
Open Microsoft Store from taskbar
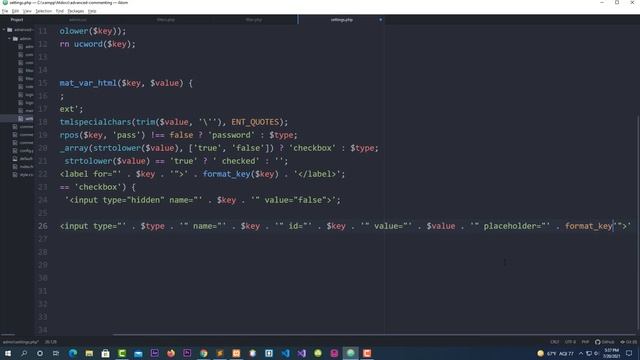tap(105, 353)
